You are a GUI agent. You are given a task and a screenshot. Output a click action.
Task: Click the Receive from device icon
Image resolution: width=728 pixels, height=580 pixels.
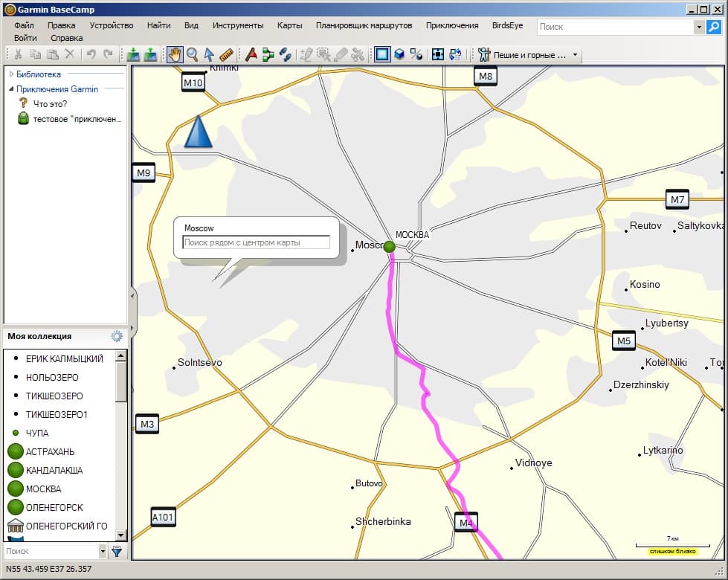pos(150,54)
